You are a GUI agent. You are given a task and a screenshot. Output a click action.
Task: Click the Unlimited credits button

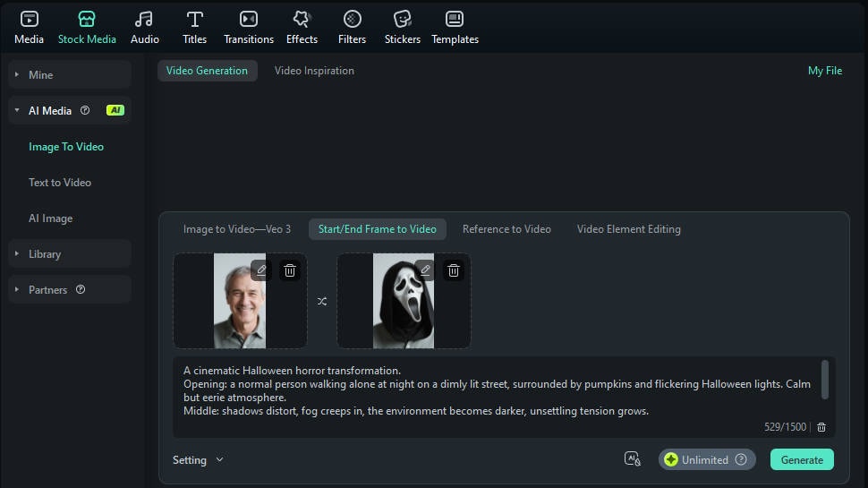(707, 459)
